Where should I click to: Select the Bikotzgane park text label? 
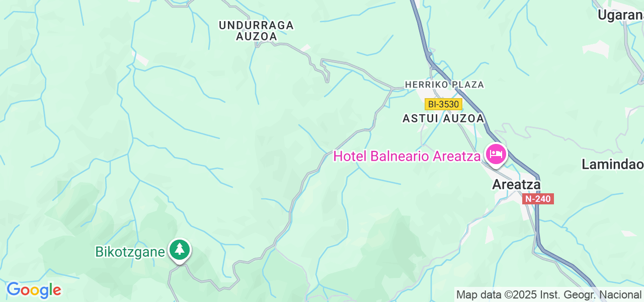[x=130, y=252]
